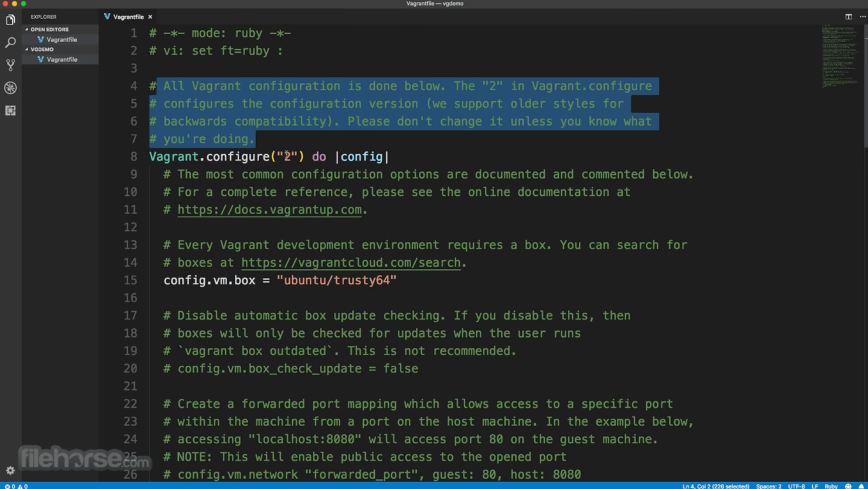The width and height of the screenshot is (868, 489).
Task: Click Ln 4, Col 2 go-to-line indicator
Action: click(715, 485)
